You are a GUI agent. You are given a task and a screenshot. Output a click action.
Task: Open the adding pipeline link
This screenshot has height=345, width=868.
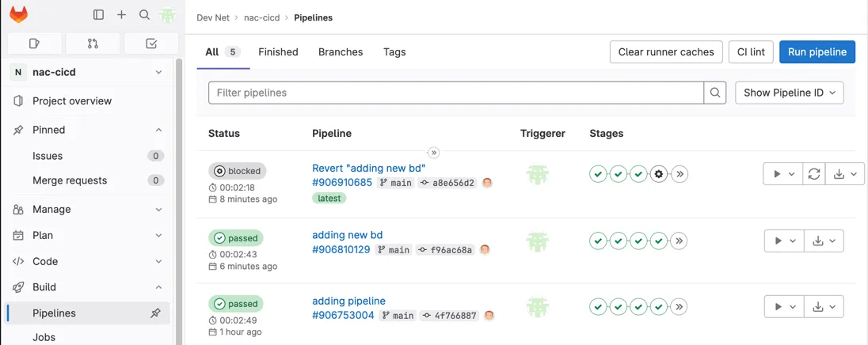(x=348, y=301)
